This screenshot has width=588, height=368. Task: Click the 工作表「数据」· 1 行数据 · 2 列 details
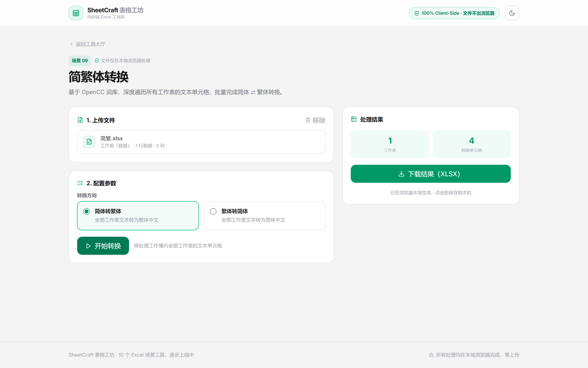[133, 146]
